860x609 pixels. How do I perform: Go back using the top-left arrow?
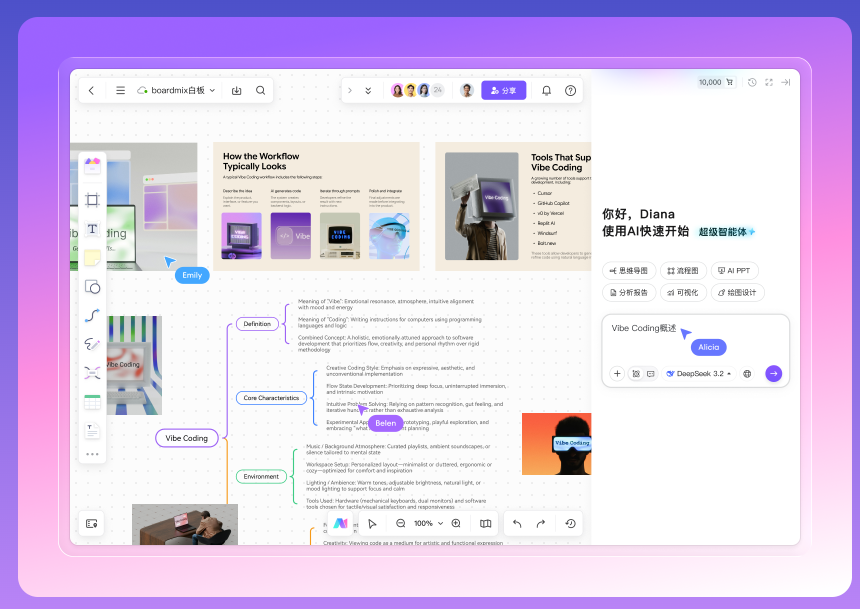click(92, 91)
